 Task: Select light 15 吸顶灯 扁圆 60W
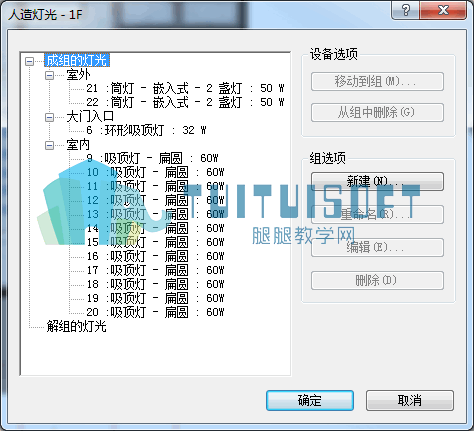point(155,242)
